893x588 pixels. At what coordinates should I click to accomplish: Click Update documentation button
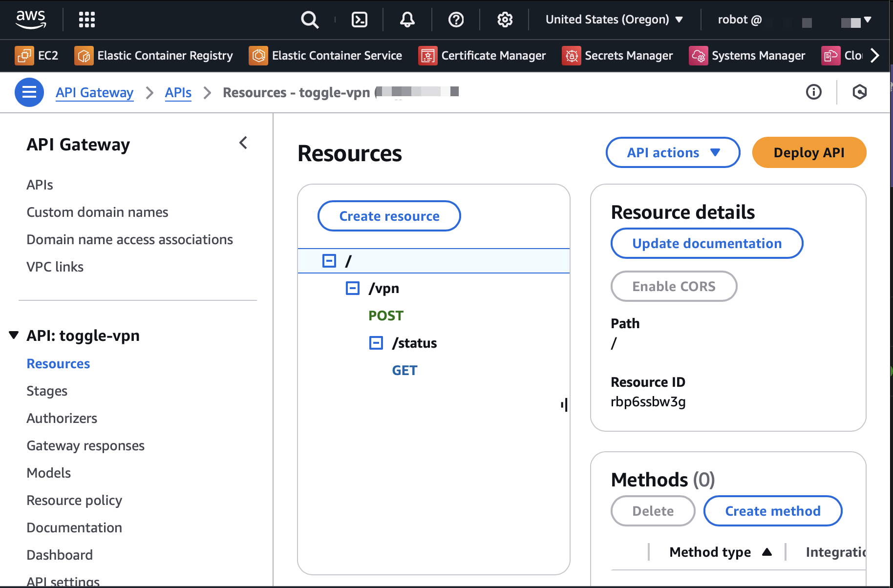coord(707,243)
